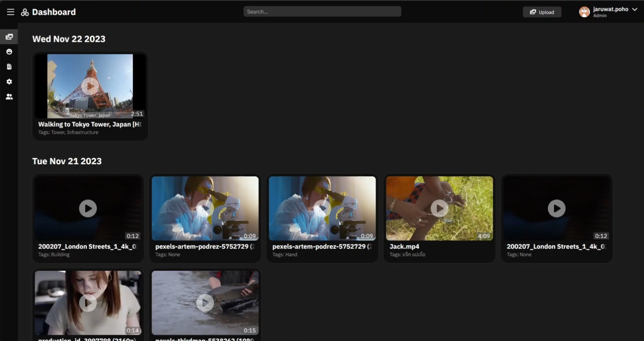644x341 pixels.
Task: Expand the user account dropdown chevron
Action: point(634,10)
